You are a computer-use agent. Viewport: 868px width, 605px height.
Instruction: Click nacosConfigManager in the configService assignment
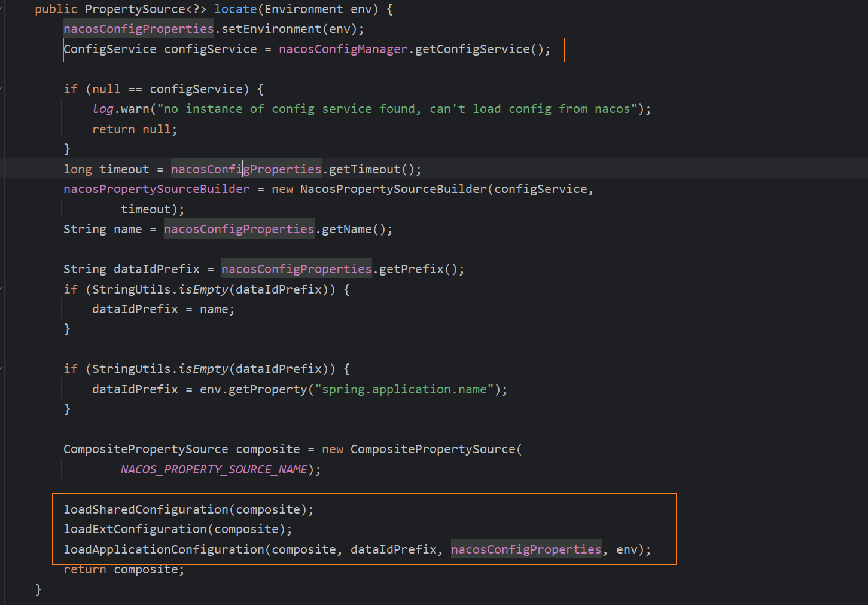[343, 49]
